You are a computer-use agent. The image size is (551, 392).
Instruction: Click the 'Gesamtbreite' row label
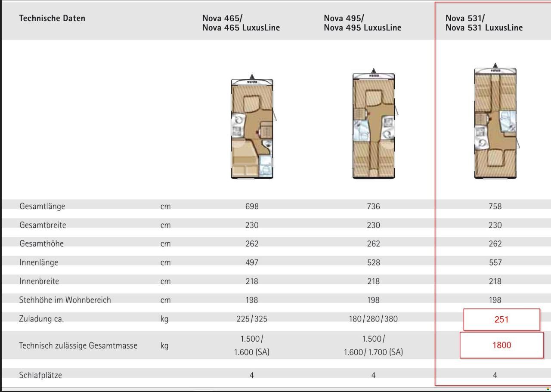coord(43,225)
